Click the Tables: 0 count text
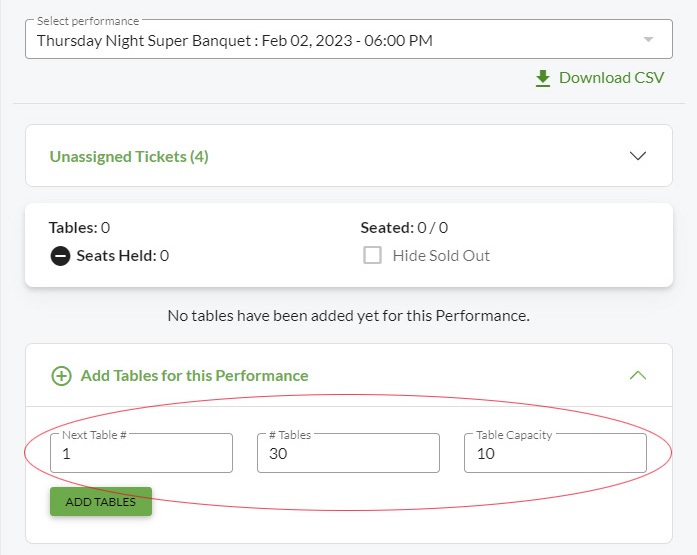The height and width of the screenshot is (555, 697). [x=80, y=228]
